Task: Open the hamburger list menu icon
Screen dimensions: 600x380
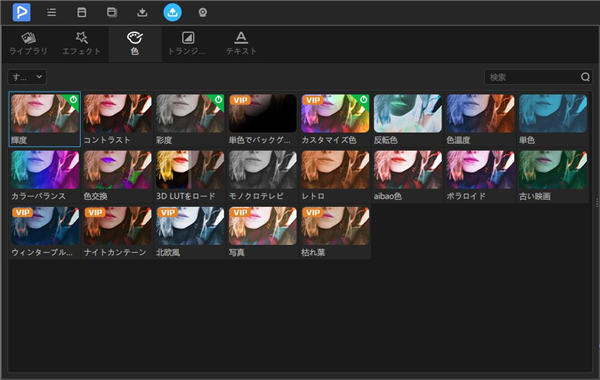Action: 51,12
